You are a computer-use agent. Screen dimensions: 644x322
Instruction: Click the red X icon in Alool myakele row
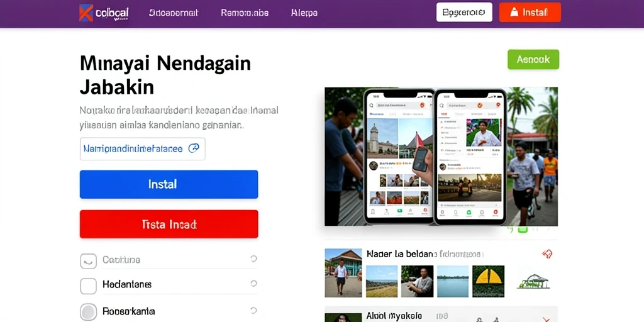(x=547, y=319)
